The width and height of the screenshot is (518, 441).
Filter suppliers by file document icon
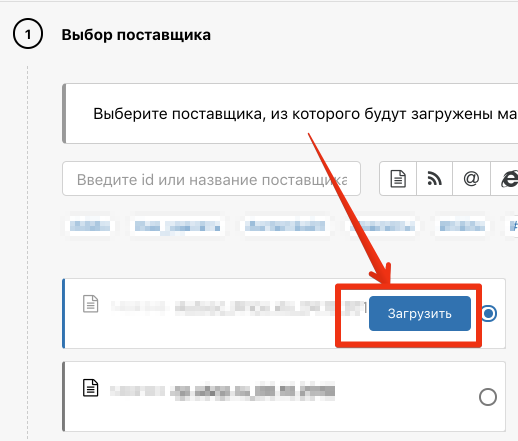pos(398,179)
